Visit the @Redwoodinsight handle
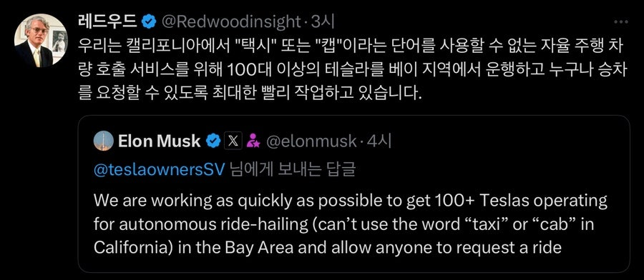Viewport: 644px width, 280px height. (x=232, y=22)
